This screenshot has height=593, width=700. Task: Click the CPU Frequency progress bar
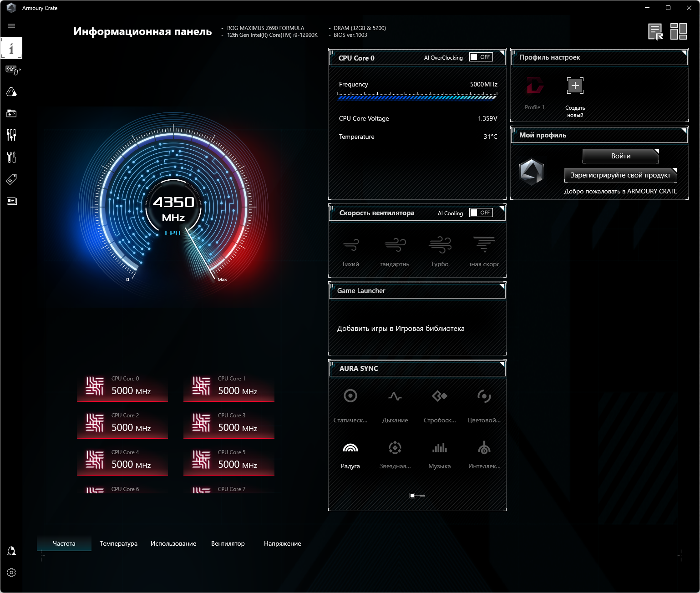(x=417, y=96)
